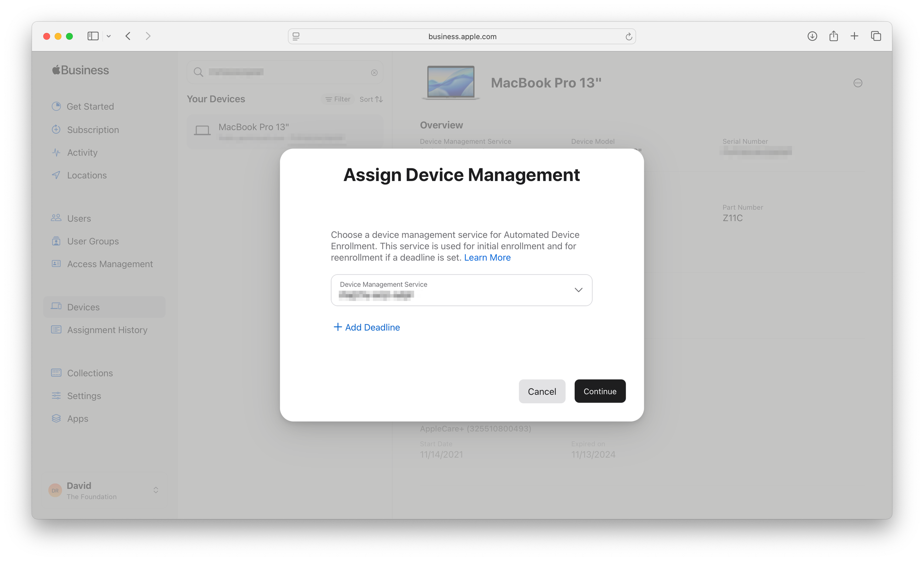The width and height of the screenshot is (924, 561).
Task: Click the Devices icon in sidebar
Action: 56,307
